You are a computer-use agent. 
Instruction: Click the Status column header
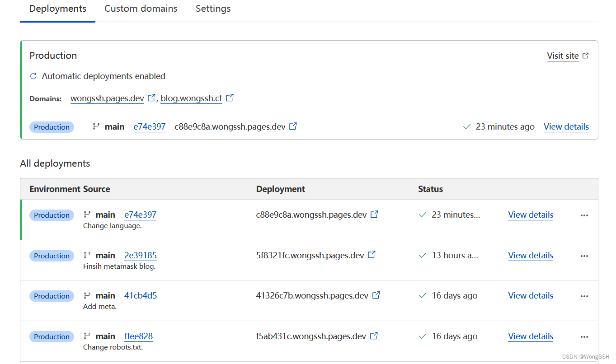pos(430,189)
